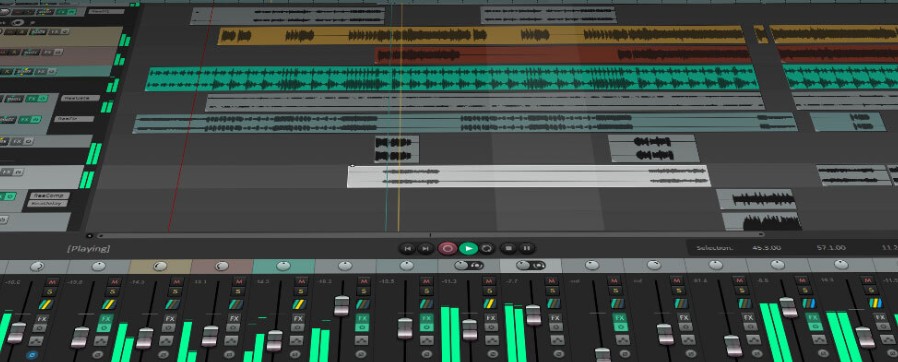Click the volume fader on tan-header strip
Viewport: 898px width, 362px height.
(145, 338)
